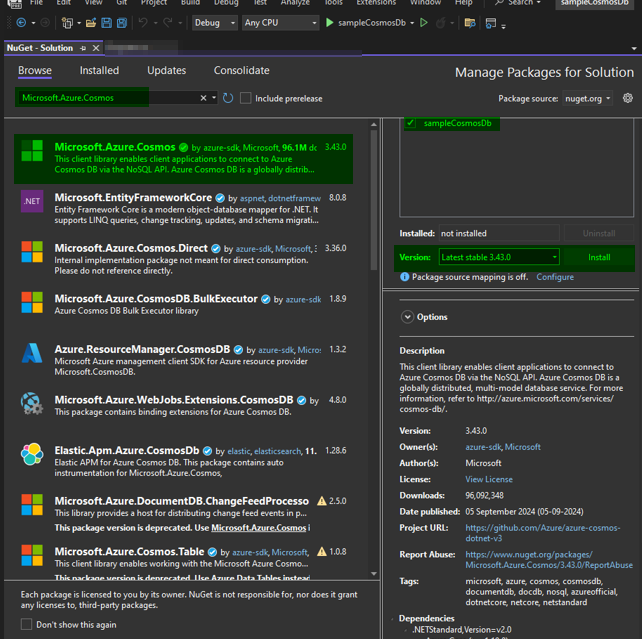Click the Open File folder icon
The height and width of the screenshot is (639, 642).
coord(91,23)
